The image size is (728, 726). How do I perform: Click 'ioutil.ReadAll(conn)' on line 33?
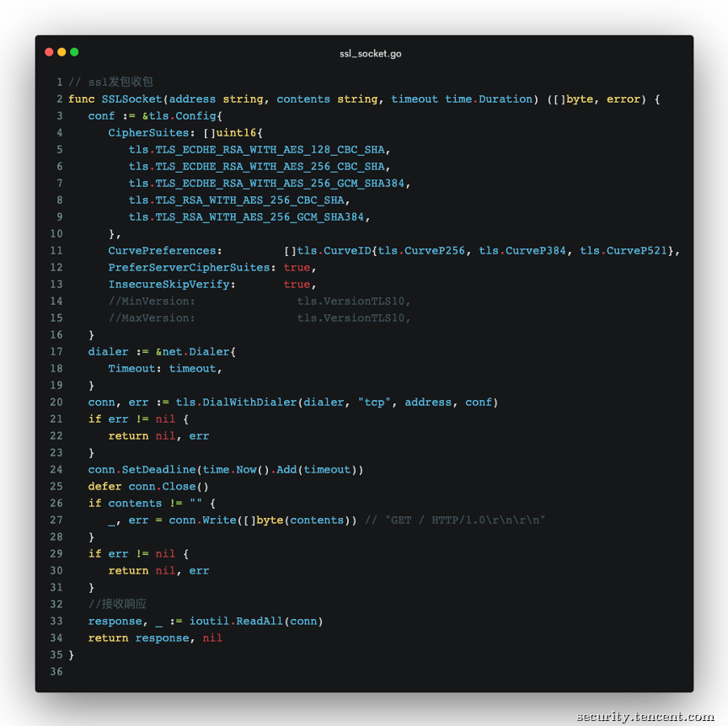(256, 621)
